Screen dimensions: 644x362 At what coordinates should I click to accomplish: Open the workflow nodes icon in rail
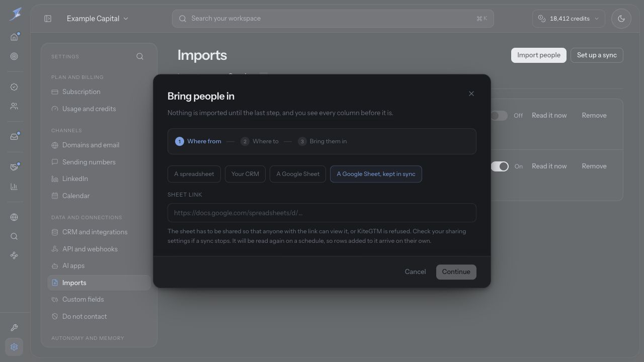pyautogui.click(x=14, y=255)
